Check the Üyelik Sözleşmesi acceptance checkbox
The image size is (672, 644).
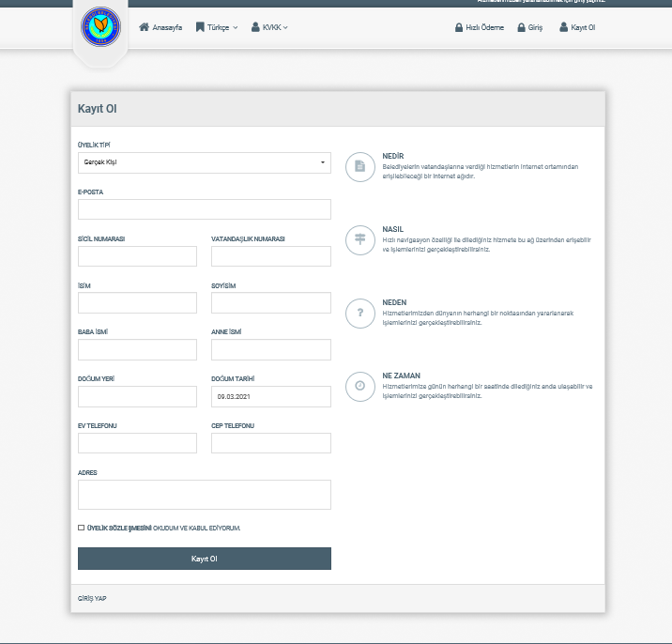81,528
